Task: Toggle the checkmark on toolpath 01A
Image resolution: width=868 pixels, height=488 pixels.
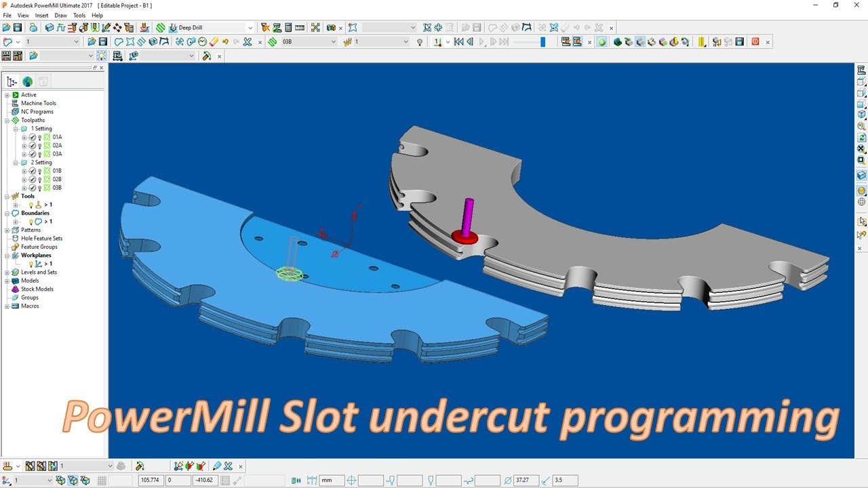Action: pyautogui.click(x=32, y=137)
